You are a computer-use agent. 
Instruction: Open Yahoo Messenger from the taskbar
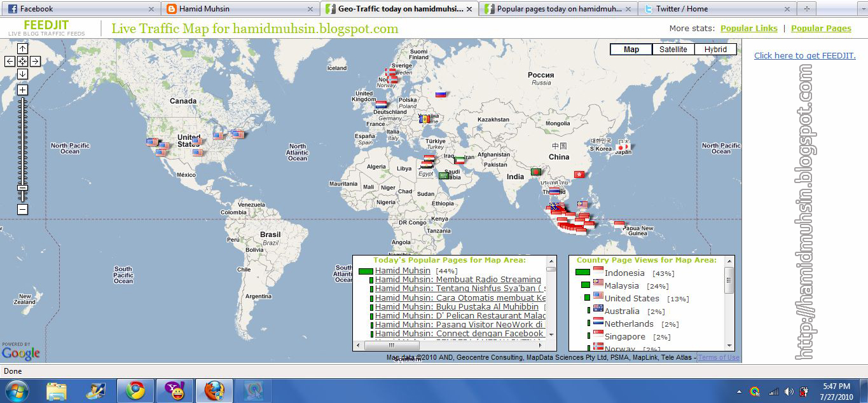[x=174, y=390]
